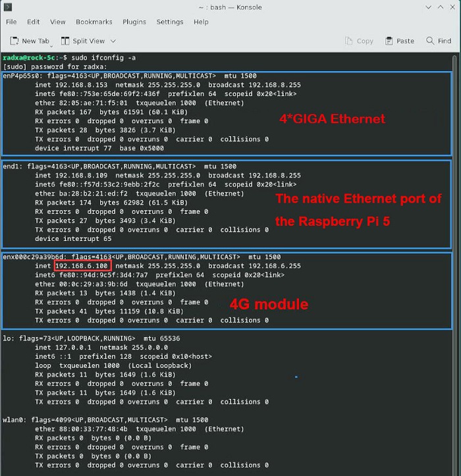Click the IP address 192.168.8.109
Image resolution: width=461 pixels, height=476 pixels.
[x=82, y=176]
